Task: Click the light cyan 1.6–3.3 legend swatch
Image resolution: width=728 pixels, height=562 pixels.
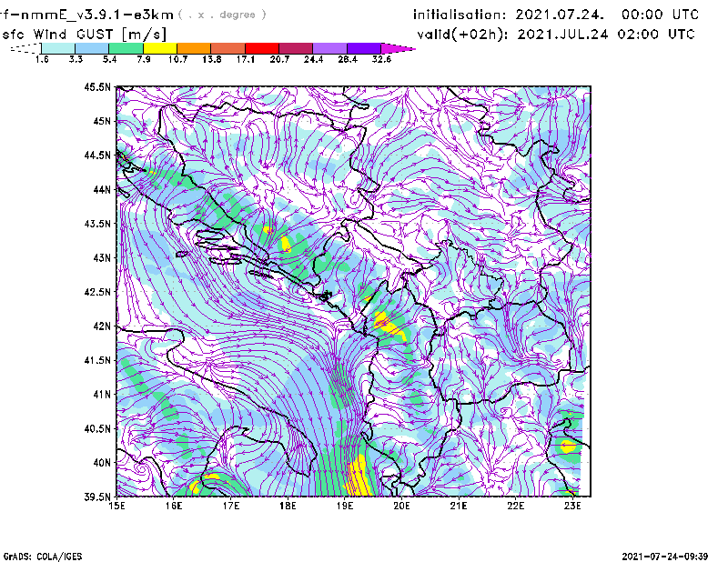Action: 58,48
